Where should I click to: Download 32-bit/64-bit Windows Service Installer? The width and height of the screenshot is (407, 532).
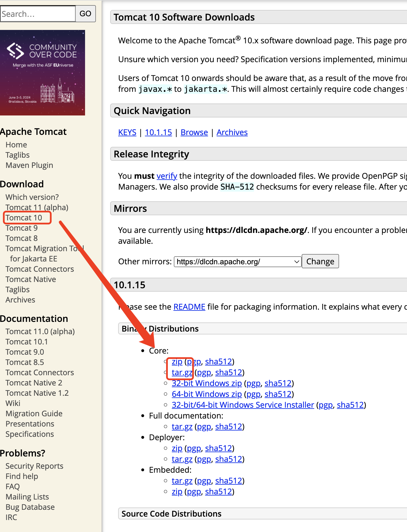243,405
